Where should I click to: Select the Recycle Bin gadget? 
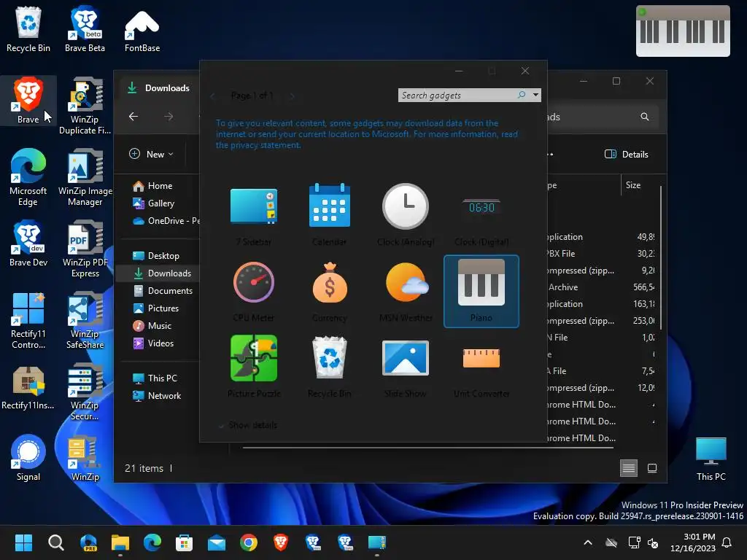pos(329,367)
